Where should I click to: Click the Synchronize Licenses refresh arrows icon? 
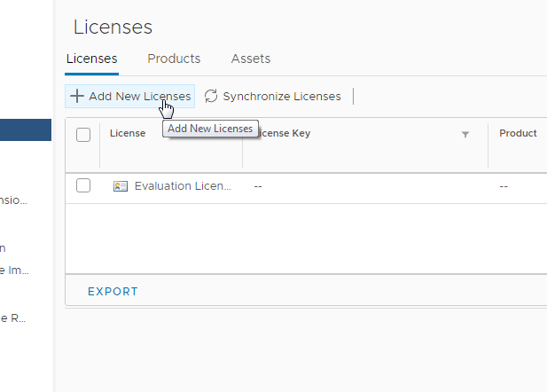click(x=211, y=96)
